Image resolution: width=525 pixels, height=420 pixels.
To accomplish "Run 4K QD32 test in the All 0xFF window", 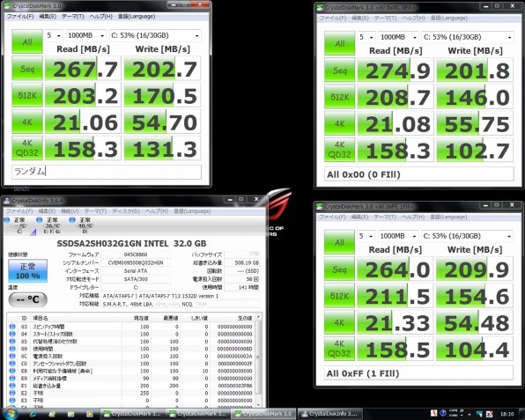I will tap(339, 349).
